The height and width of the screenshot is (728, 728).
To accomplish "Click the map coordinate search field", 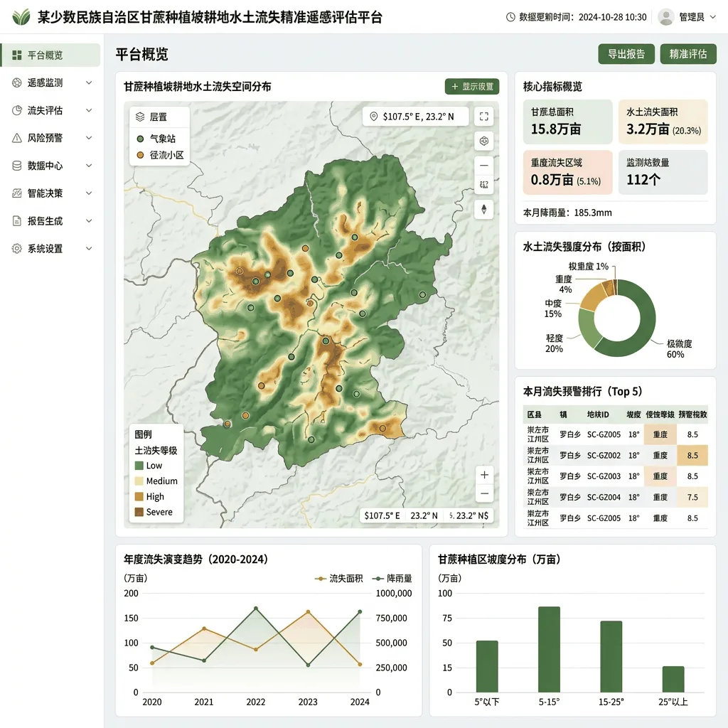I will pyautogui.click(x=415, y=117).
